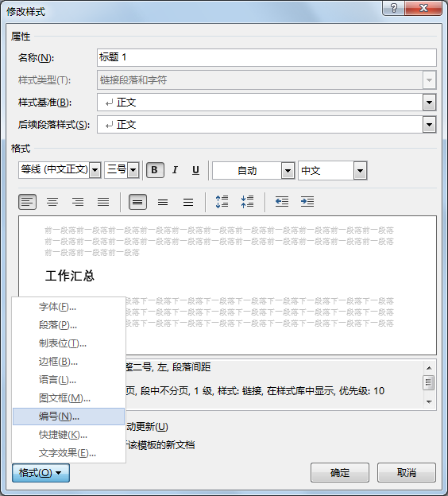Choose the single line spacing icon
448x496 pixels.
[137, 202]
